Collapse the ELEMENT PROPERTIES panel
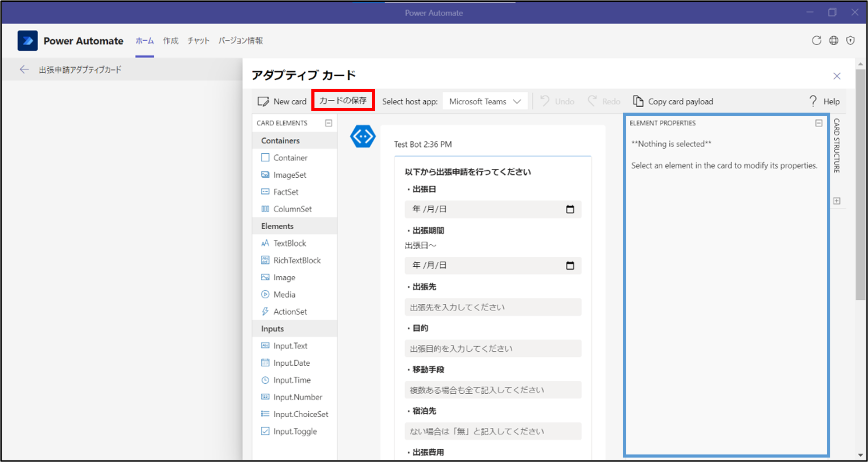 click(819, 123)
